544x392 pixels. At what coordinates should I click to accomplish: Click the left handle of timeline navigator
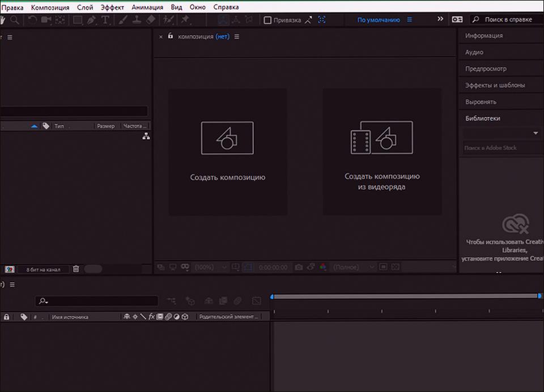point(272,297)
